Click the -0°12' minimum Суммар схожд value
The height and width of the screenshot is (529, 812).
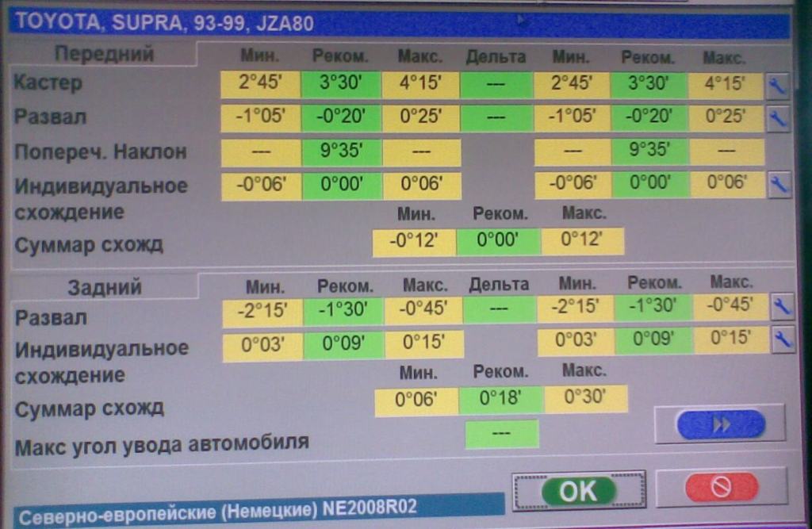click(x=414, y=241)
